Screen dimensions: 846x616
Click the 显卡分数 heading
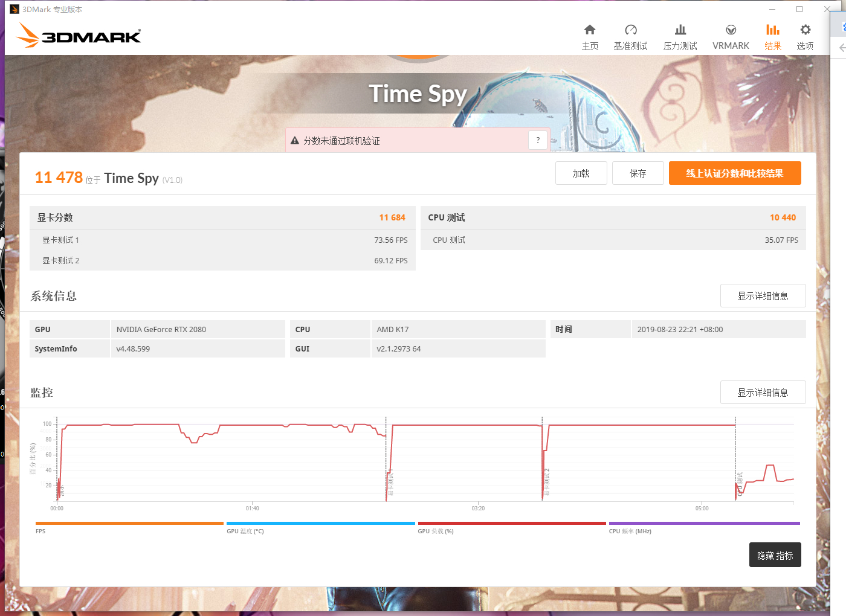[x=55, y=217]
